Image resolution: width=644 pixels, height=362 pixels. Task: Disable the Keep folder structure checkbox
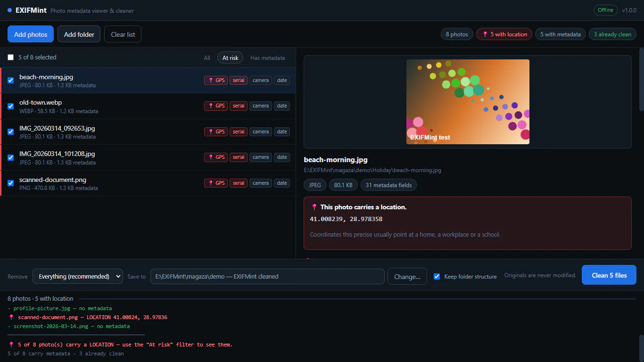tap(437, 276)
